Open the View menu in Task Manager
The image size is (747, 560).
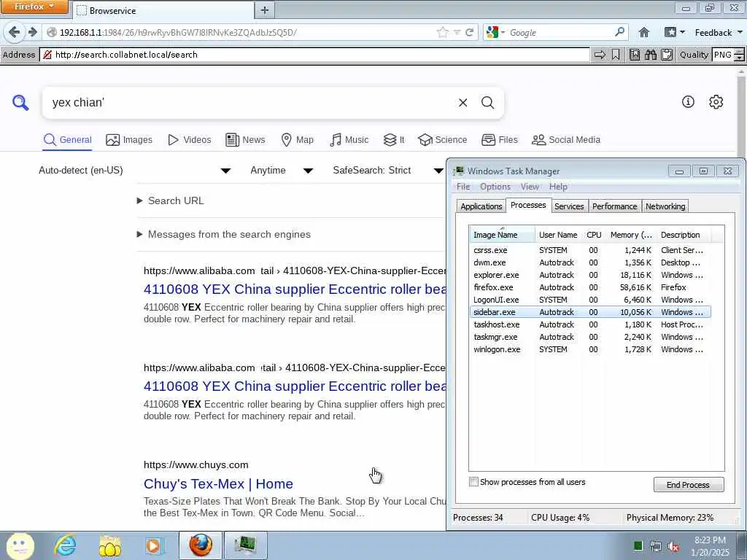(x=530, y=187)
